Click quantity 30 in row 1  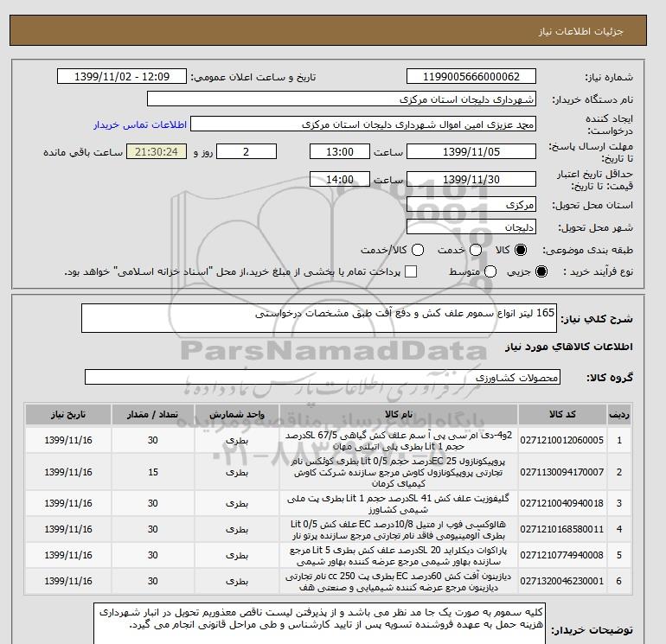click(x=153, y=440)
